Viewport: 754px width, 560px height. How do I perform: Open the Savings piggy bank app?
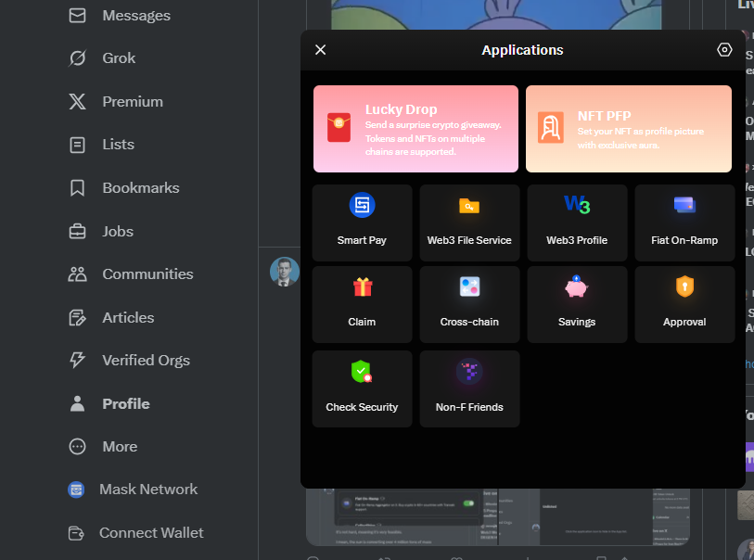coord(577,304)
